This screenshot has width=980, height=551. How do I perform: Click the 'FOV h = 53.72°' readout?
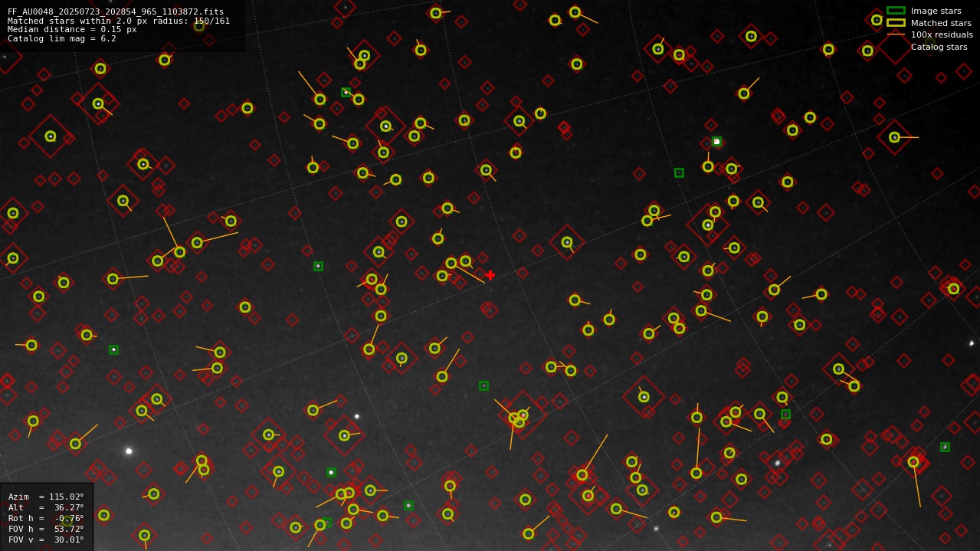click(x=46, y=529)
